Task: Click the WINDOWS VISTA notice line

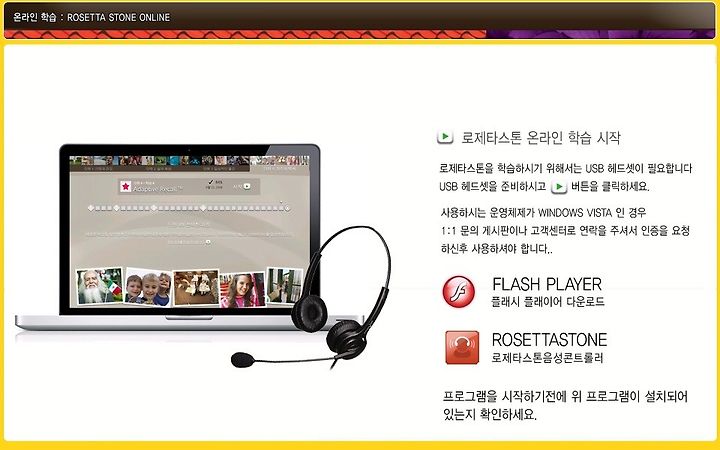Action: click(x=543, y=213)
